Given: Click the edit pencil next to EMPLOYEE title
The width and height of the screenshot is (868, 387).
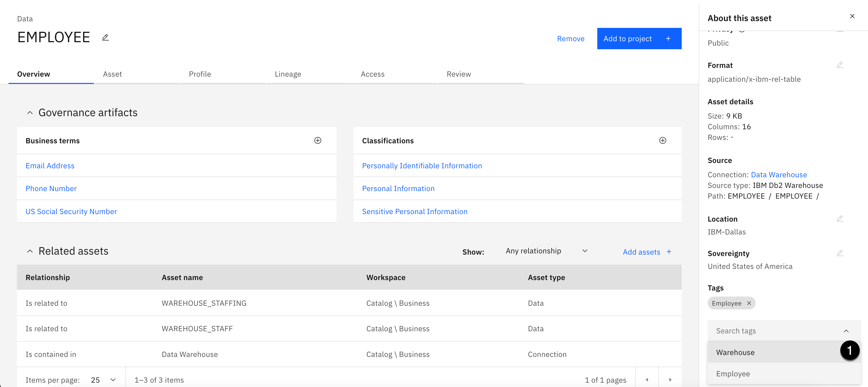Looking at the screenshot, I should (105, 37).
